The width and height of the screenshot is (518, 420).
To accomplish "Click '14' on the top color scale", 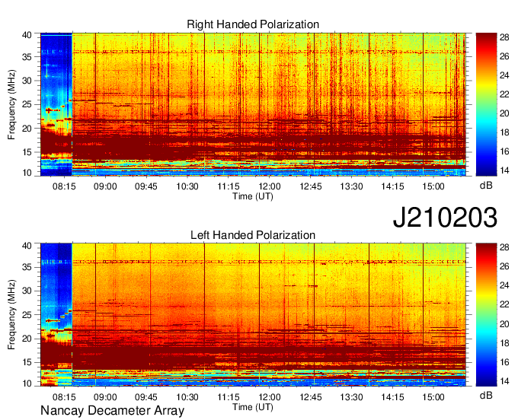I will (x=504, y=171).
